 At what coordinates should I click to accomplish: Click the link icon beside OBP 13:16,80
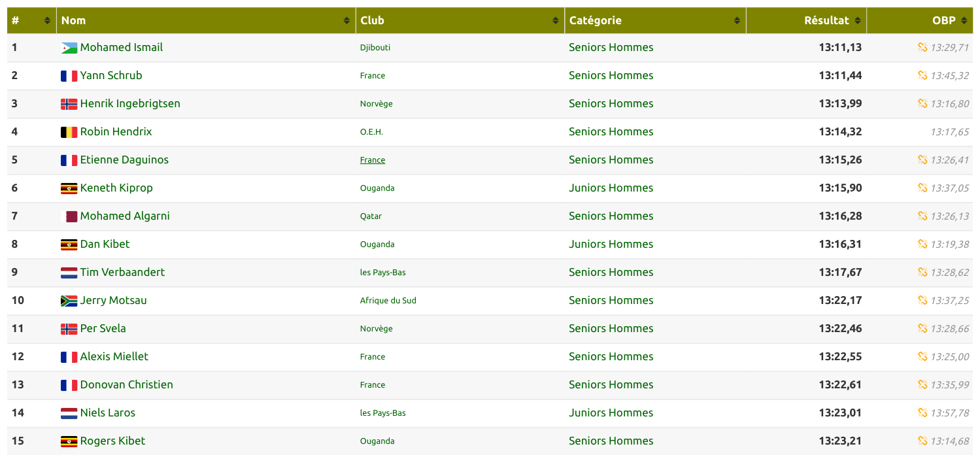pyautogui.click(x=922, y=103)
